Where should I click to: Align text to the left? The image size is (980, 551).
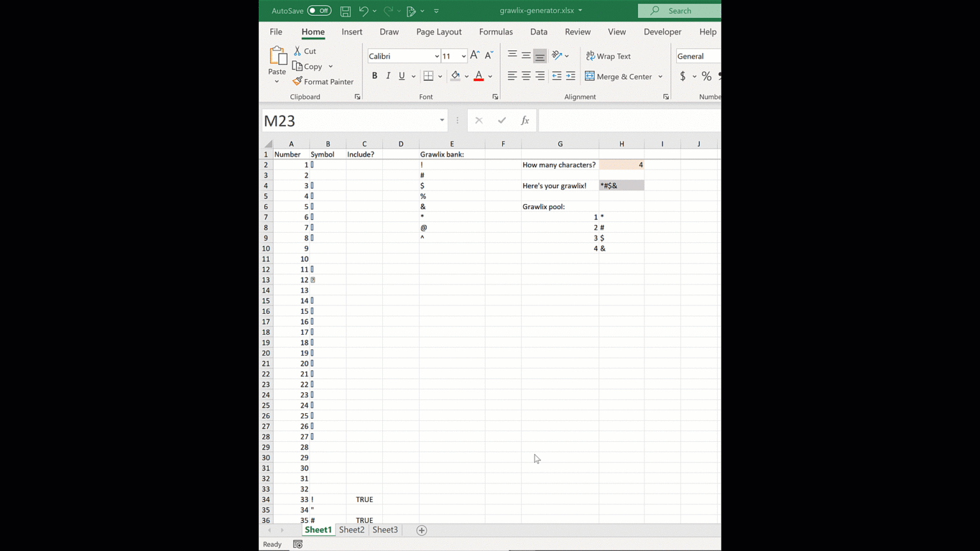pyautogui.click(x=512, y=76)
